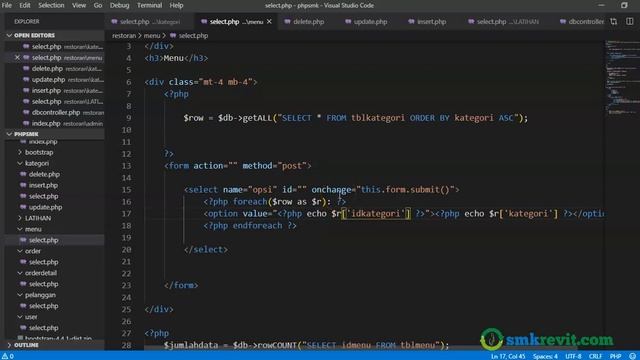Close the active select.php menu tab
The height and width of the screenshot is (360, 640).
[x=269, y=22]
